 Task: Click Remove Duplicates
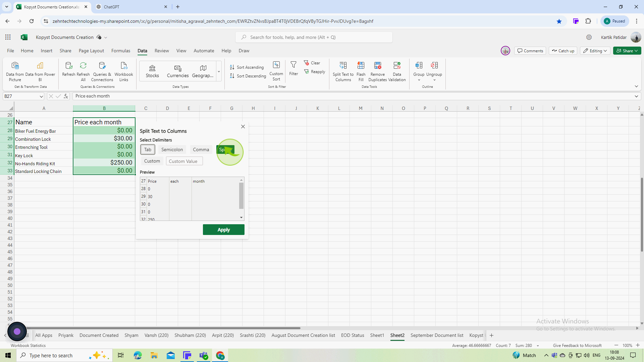pos(378,71)
